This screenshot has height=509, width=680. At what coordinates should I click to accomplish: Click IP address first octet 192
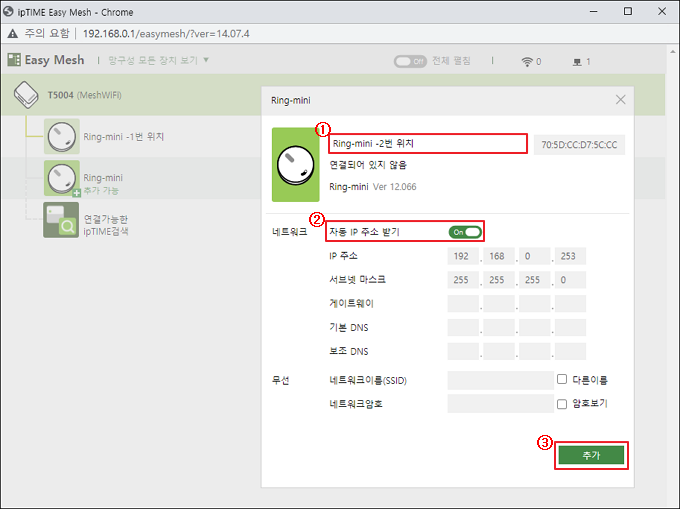click(x=463, y=256)
